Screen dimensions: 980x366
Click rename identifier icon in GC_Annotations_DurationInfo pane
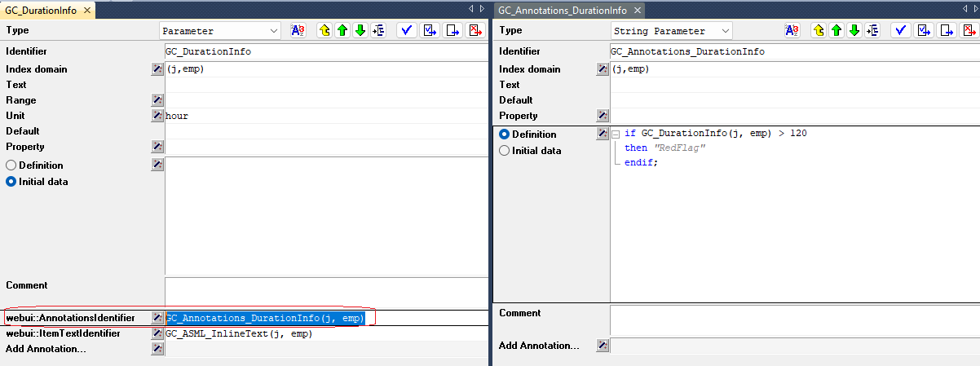[792, 31]
